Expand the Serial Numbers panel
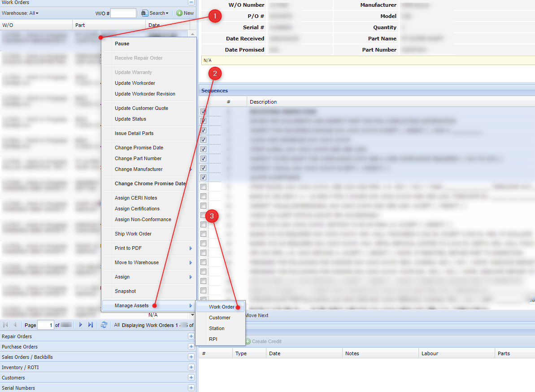 191,388
